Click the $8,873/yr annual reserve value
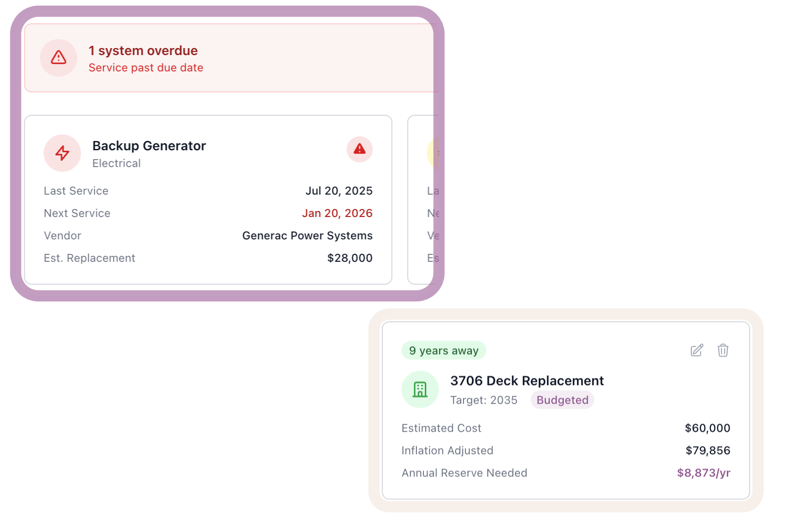This screenshot has width=787, height=532. click(703, 473)
